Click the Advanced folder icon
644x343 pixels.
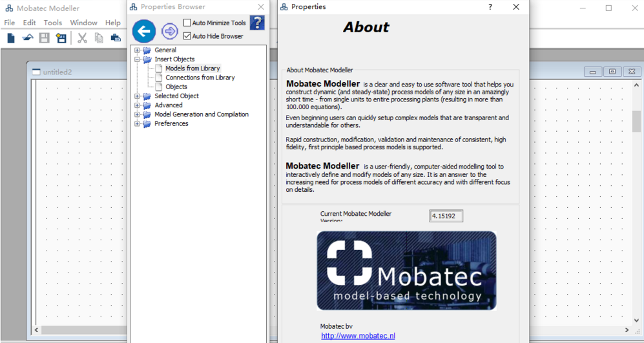147,105
